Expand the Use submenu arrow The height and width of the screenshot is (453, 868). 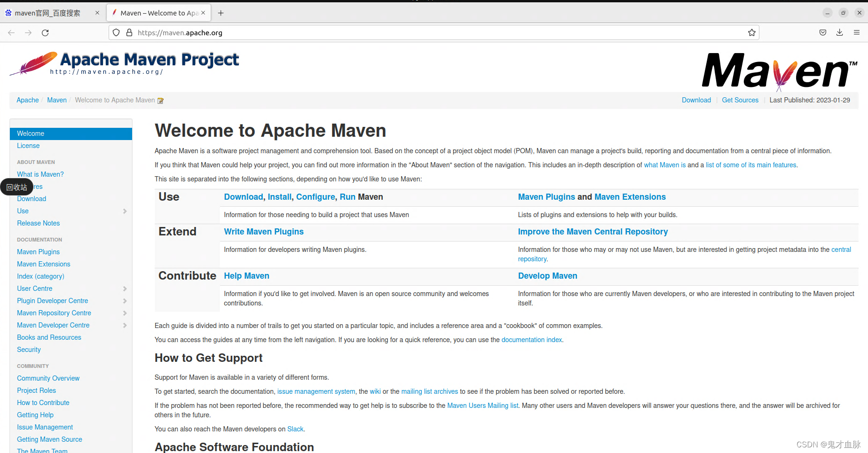[125, 211]
